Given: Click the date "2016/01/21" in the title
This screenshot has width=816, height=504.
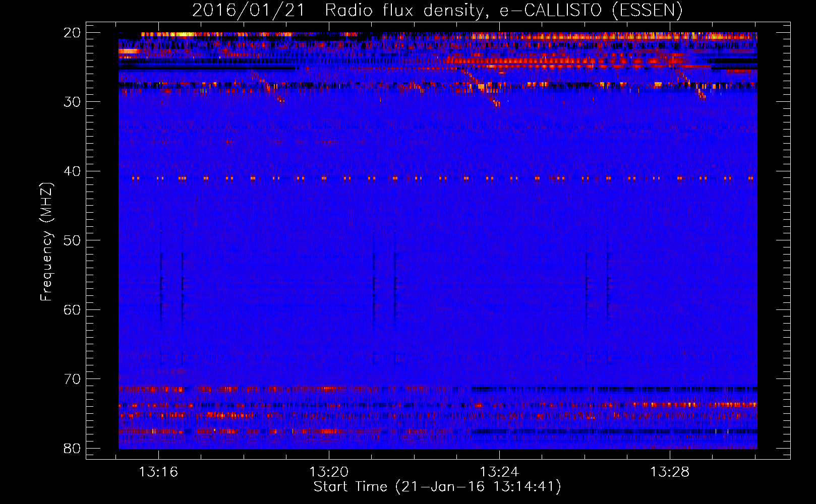Looking at the screenshot, I should pos(248,11).
